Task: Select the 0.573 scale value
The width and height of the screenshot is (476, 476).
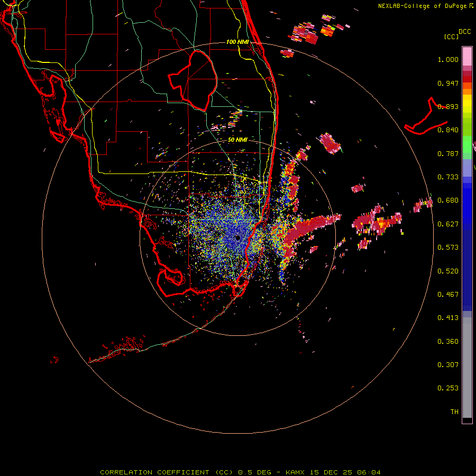Action: [x=448, y=248]
